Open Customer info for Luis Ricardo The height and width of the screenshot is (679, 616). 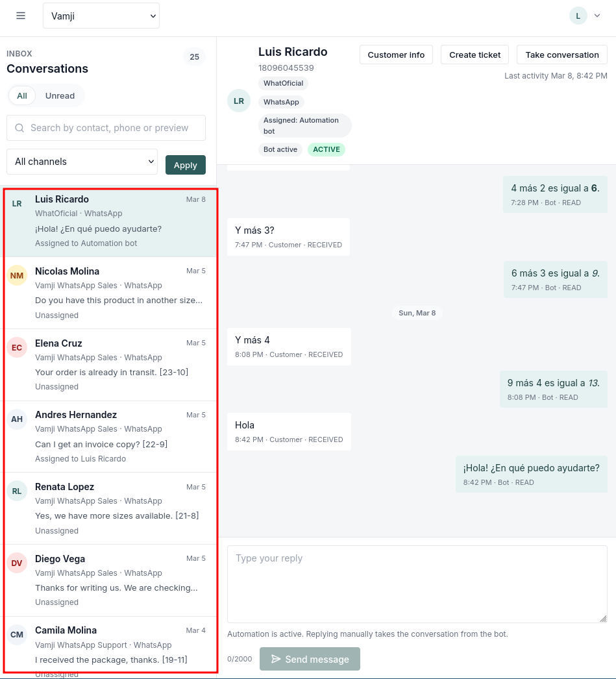396,55
